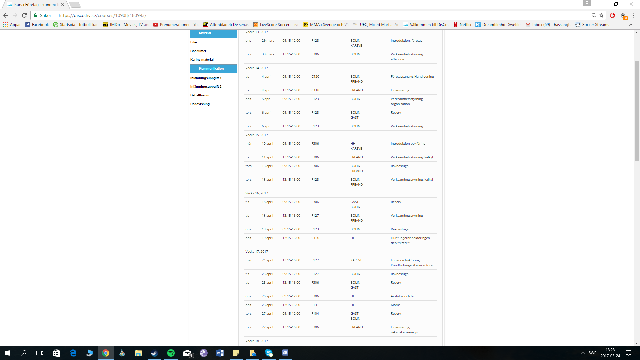Expand the bookmarks bar overflow chevron
The image size is (640, 360).
pyautogui.click(x=631, y=25)
